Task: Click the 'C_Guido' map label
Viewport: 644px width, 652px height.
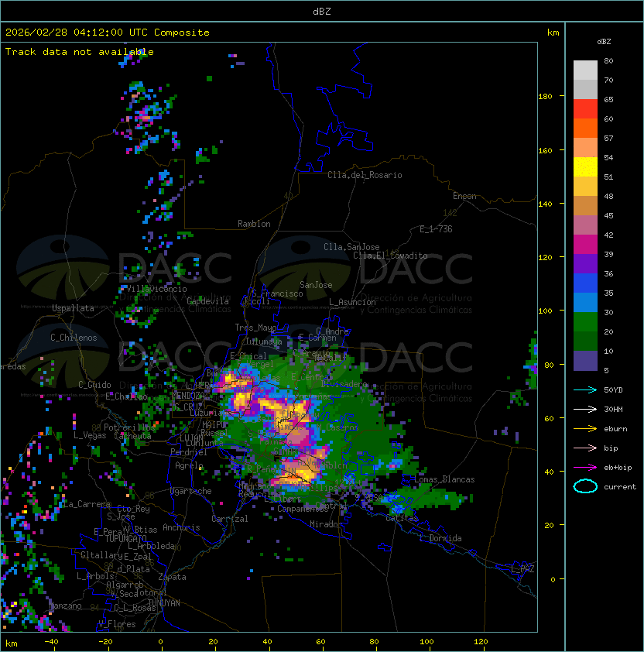Action: [x=94, y=385]
